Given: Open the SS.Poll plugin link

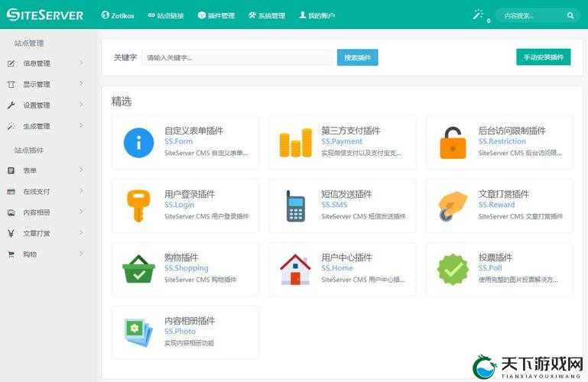Looking at the screenshot, I should tap(490, 267).
